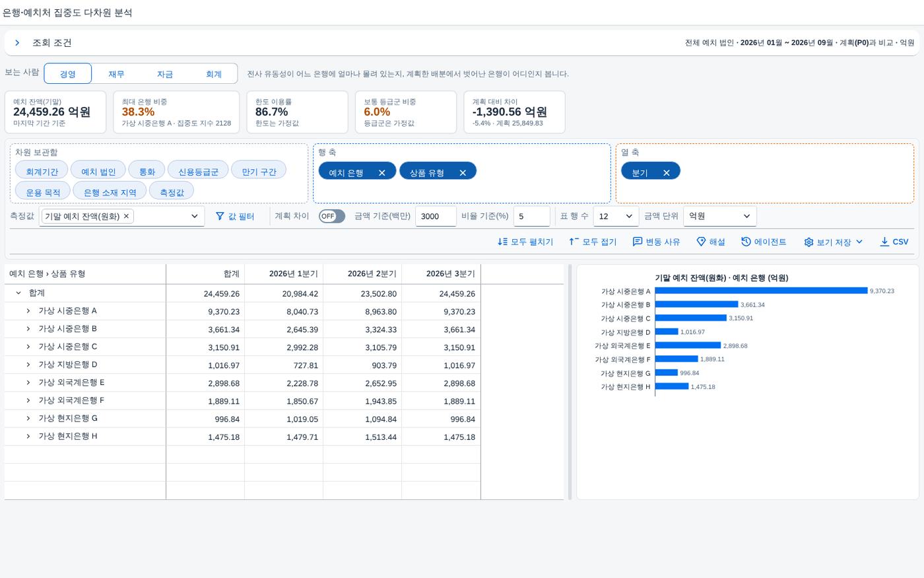Pick the 은행 소재 지역 dimension chip
This screenshot has width=924, height=578.
110,192
